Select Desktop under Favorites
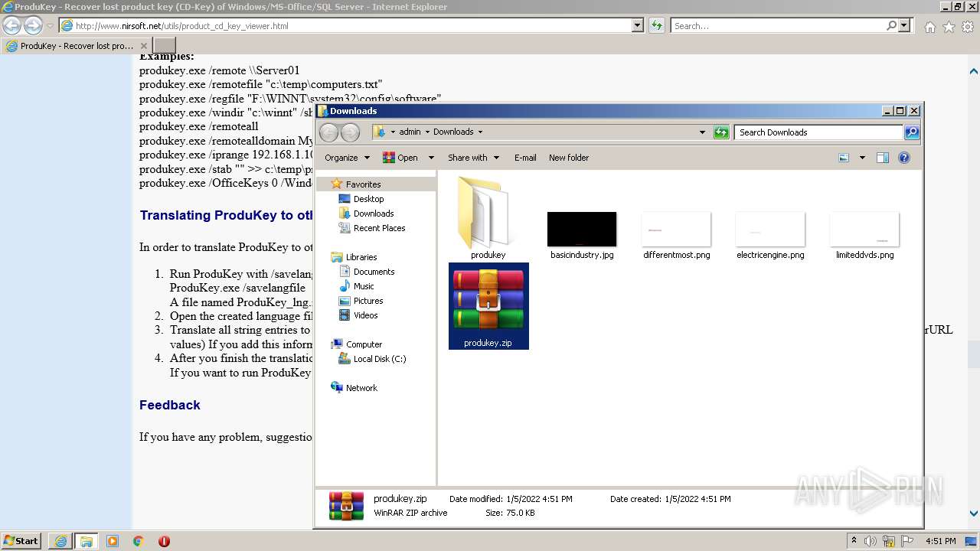The height and width of the screenshot is (551, 980). click(x=368, y=199)
